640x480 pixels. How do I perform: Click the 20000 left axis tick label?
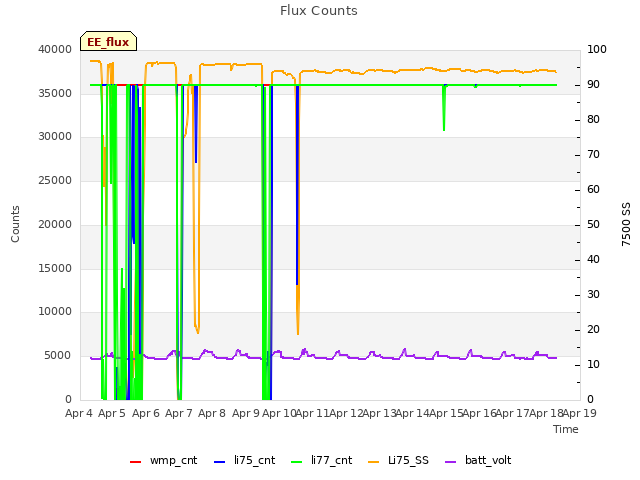click(x=55, y=224)
